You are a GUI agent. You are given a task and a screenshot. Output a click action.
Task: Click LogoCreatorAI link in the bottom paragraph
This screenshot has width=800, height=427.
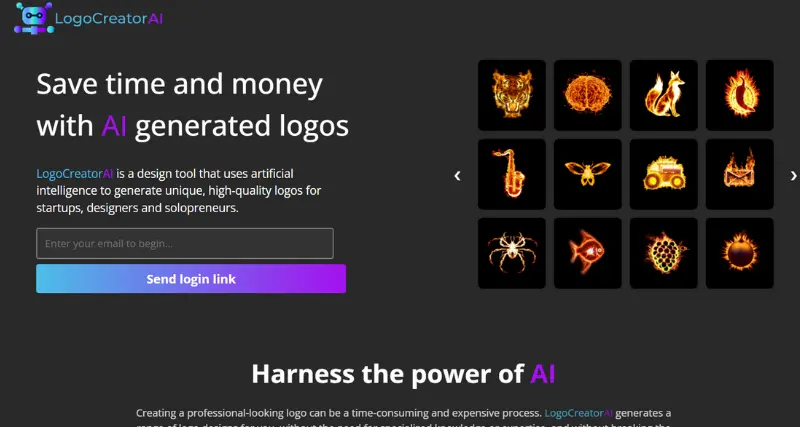coord(579,413)
